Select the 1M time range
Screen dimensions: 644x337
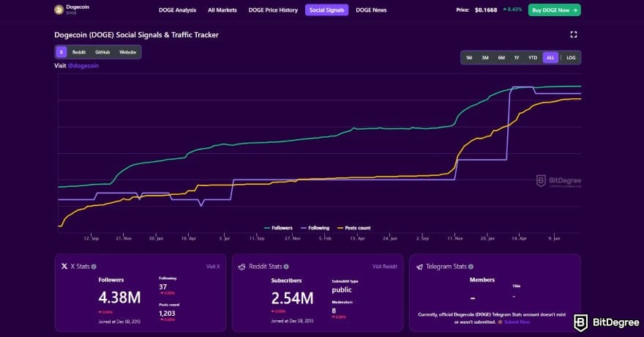click(x=469, y=58)
